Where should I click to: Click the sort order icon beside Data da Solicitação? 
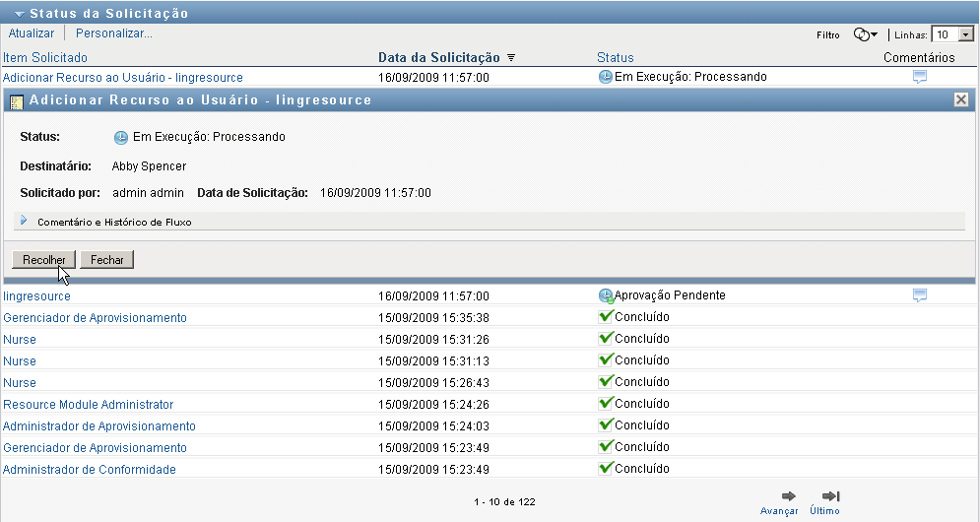[510, 57]
